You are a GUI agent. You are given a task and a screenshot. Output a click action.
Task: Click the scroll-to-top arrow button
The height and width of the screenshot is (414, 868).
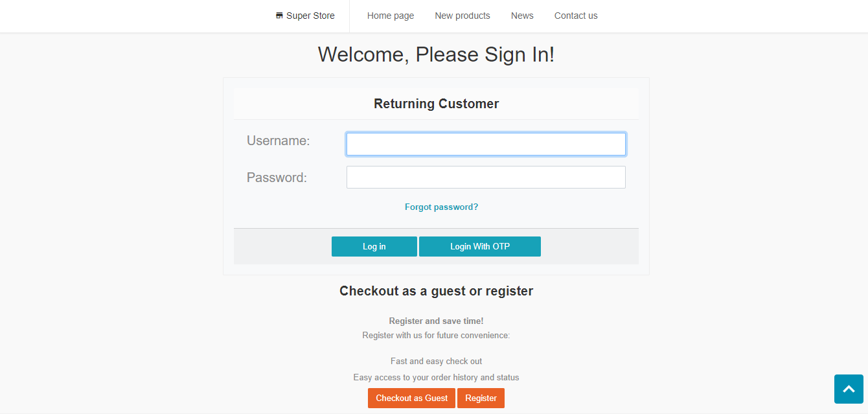pos(849,389)
